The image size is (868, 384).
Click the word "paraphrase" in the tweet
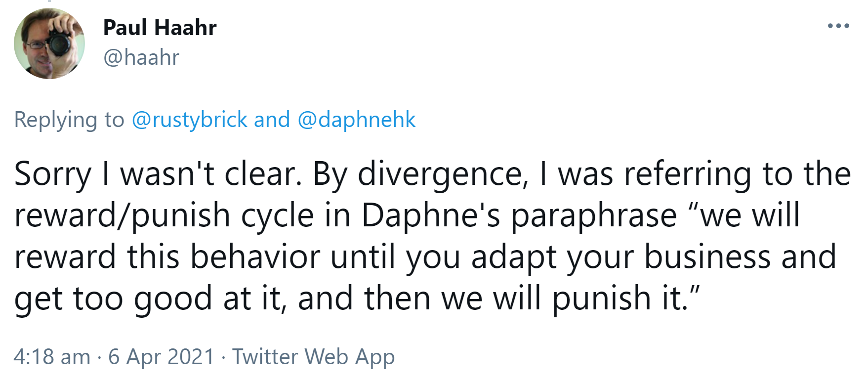point(593,215)
